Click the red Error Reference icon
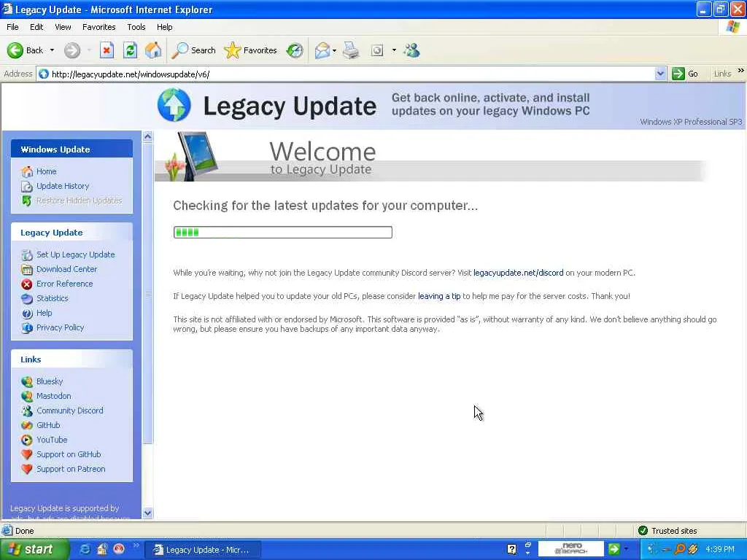The image size is (747, 560). click(x=27, y=284)
